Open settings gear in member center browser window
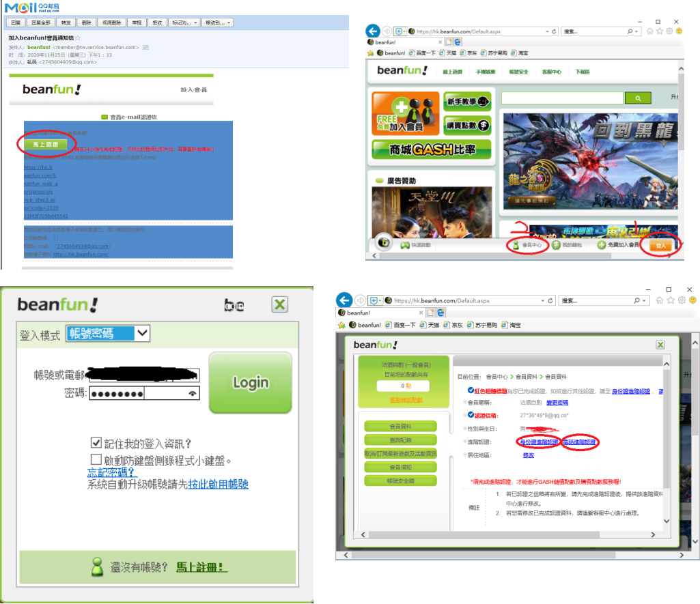The height and width of the screenshot is (604, 700). tap(682, 300)
